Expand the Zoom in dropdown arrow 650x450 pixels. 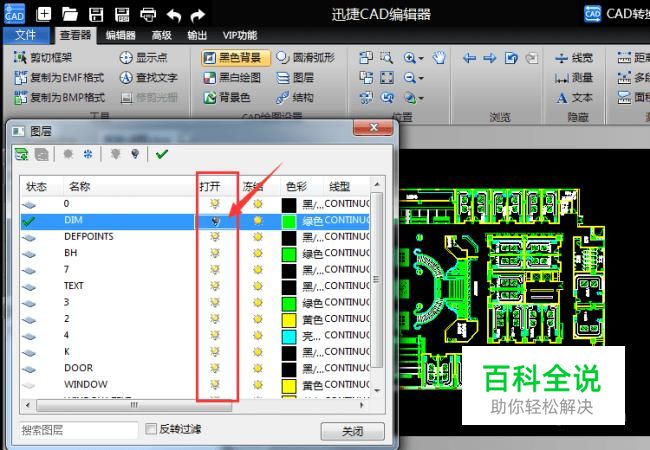(421, 58)
